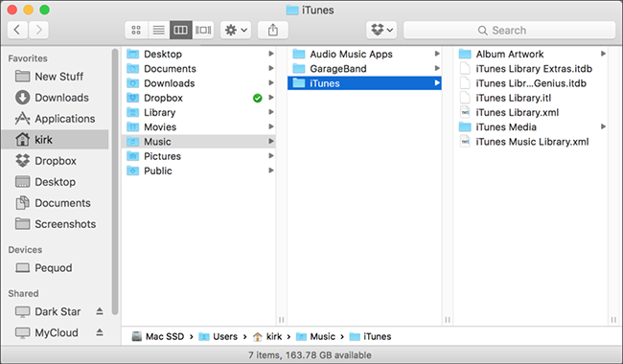Select iTunes Library.xml file

531,112
